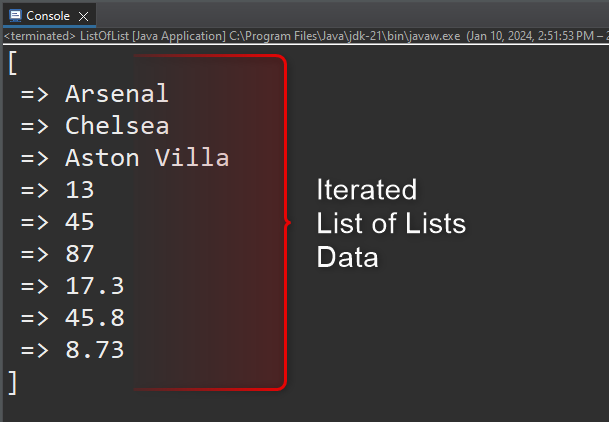Click the arrow symbol before Arsenal

tap(35, 94)
